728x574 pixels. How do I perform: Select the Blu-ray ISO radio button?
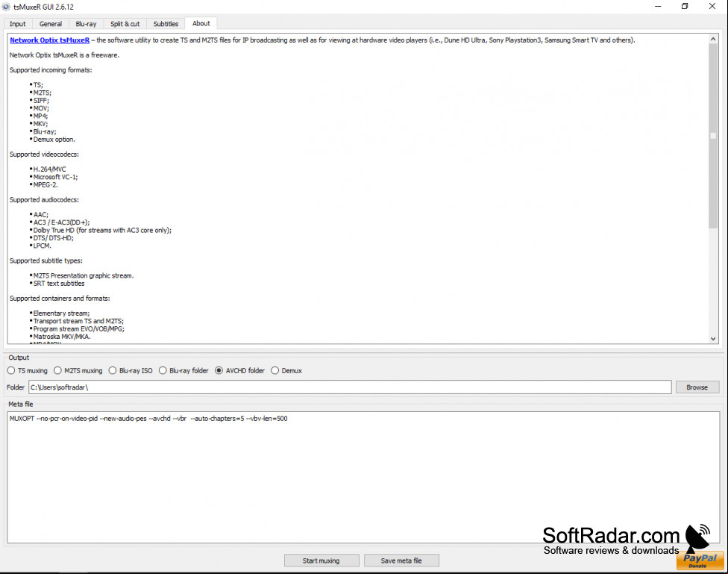click(x=131, y=370)
